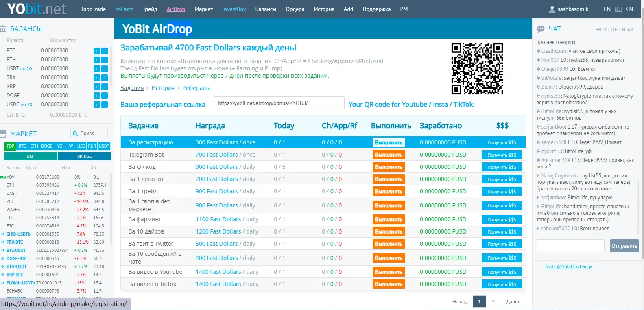Screen dimensions: 644x310
Task: Open the InvestBox menu item
Action: [234, 9]
